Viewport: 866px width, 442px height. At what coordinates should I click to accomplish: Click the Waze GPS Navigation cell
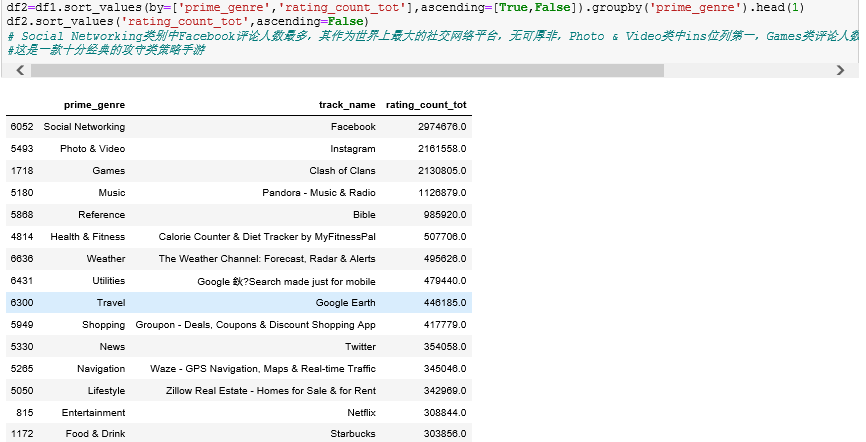tap(262, 369)
